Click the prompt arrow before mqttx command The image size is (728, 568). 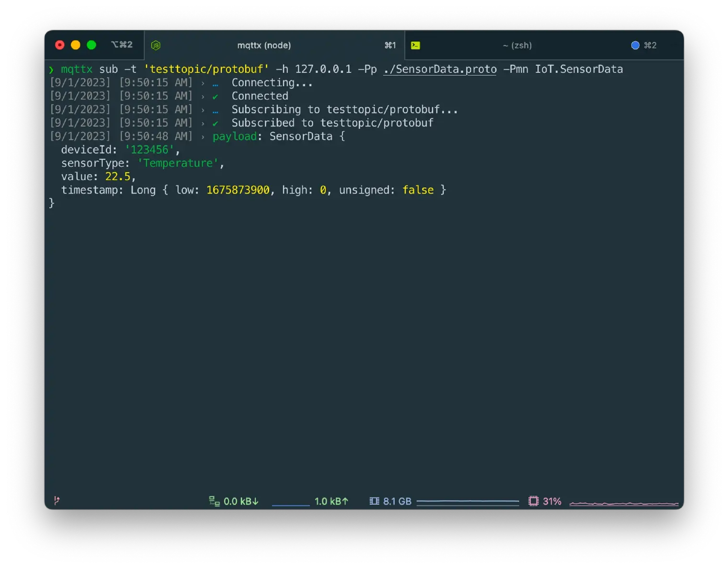coord(51,70)
